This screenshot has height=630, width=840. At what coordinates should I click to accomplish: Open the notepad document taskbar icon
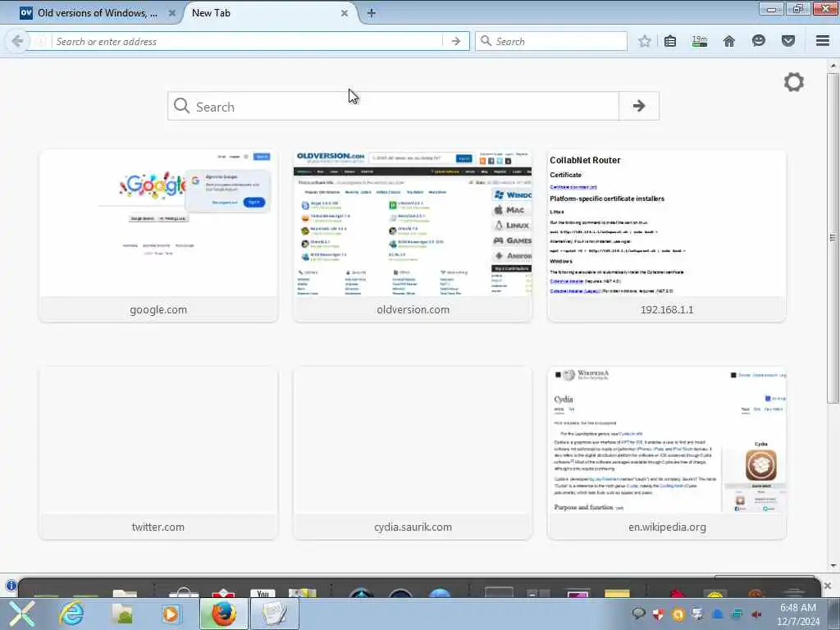pyautogui.click(x=274, y=614)
